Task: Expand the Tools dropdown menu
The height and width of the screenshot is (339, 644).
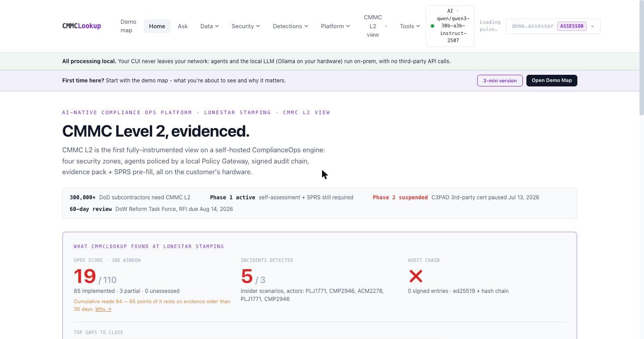Action: tap(410, 26)
